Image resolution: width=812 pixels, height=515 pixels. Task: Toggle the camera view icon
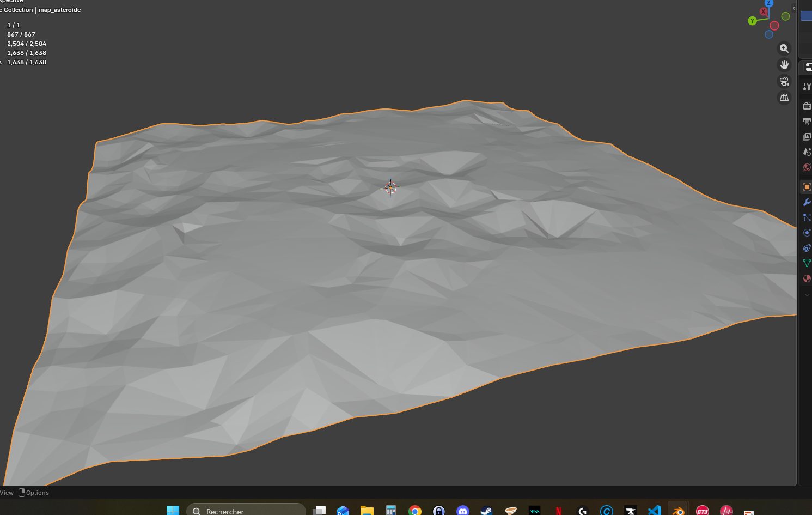(784, 81)
